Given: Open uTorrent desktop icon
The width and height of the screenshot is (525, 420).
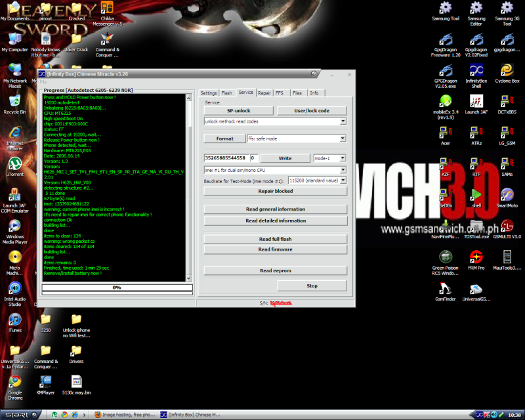Looking at the screenshot, I should click(15, 167).
